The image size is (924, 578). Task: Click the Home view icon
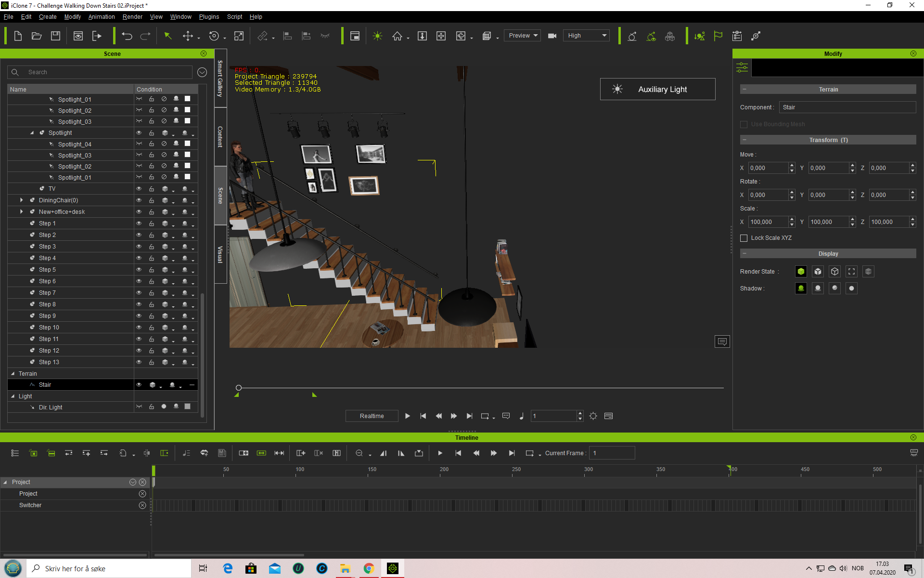point(397,36)
